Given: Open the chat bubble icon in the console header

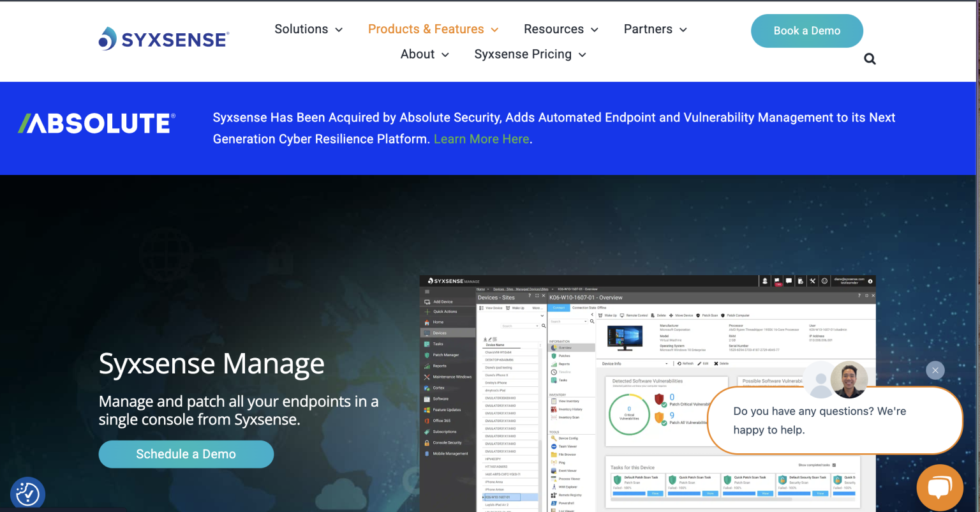Looking at the screenshot, I should (789, 281).
